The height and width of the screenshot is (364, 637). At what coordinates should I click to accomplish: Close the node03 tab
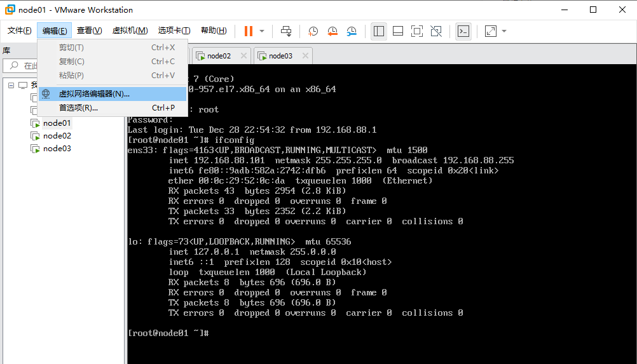coord(305,56)
